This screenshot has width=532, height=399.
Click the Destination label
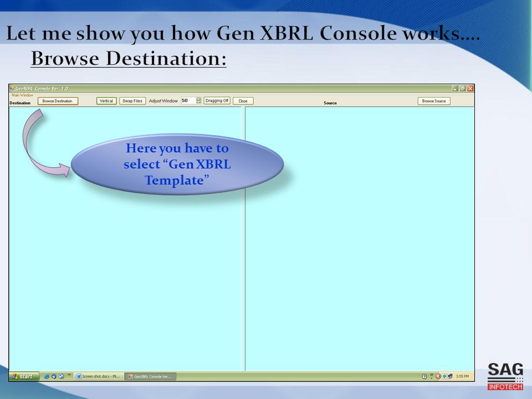point(20,103)
